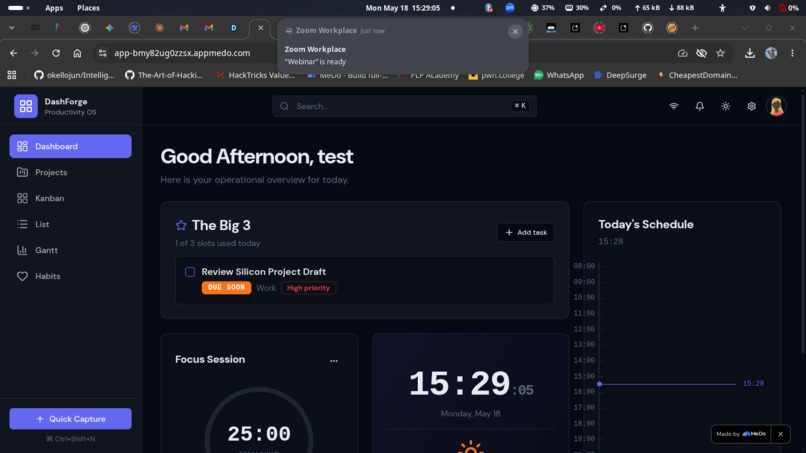Click the accessibility icon in top bar
The width and height of the screenshot is (806, 453).
[722, 8]
